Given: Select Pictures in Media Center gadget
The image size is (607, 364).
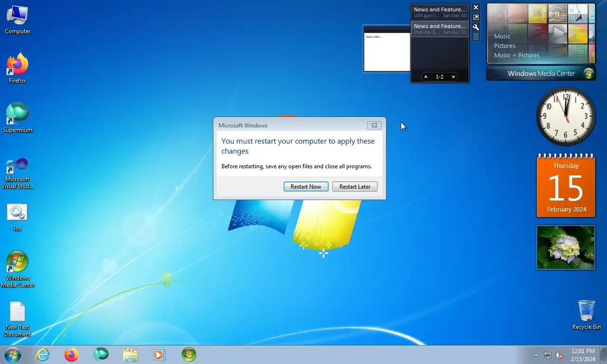Looking at the screenshot, I should [x=505, y=46].
